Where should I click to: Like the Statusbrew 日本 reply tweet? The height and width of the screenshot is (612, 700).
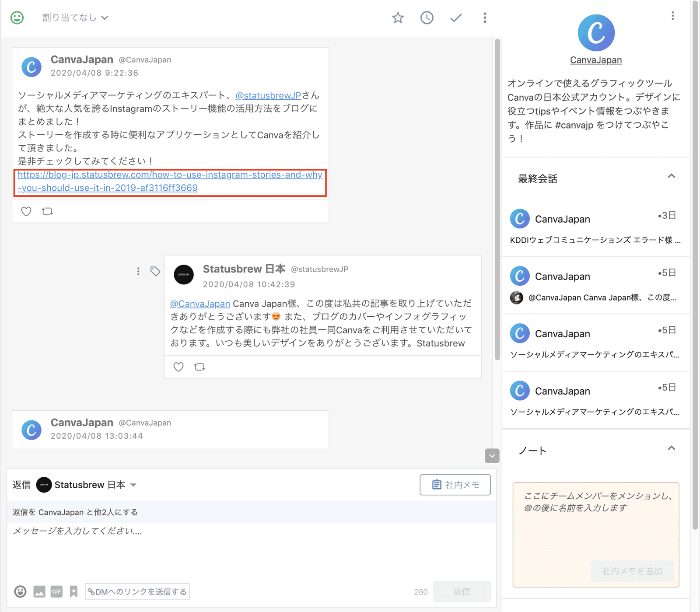click(178, 367)
